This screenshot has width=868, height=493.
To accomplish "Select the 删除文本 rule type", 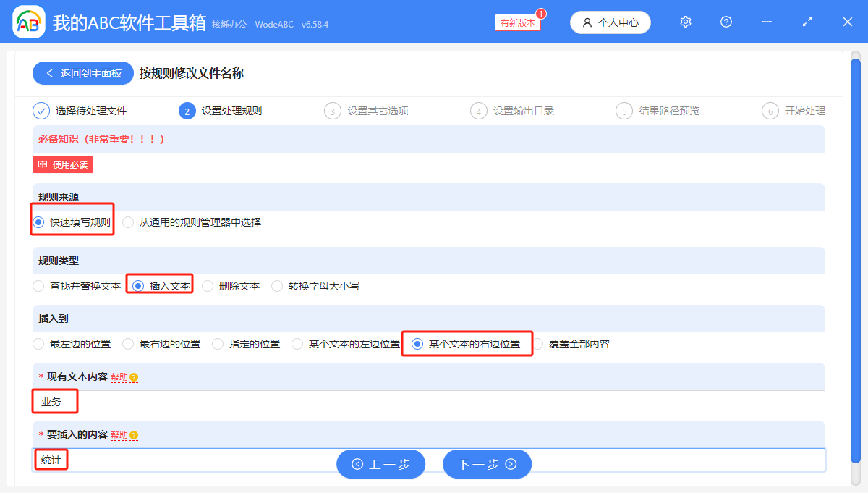I will [210, 285].
